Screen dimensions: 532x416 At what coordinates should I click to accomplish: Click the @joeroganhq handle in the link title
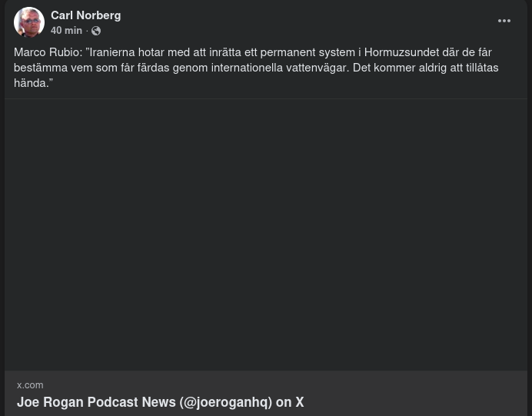(x=226, y=402)
